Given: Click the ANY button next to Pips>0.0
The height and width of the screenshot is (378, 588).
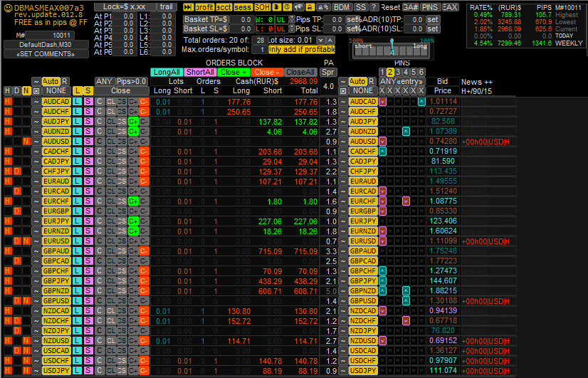Looking at the screenshot, I should tap(104, 81).
